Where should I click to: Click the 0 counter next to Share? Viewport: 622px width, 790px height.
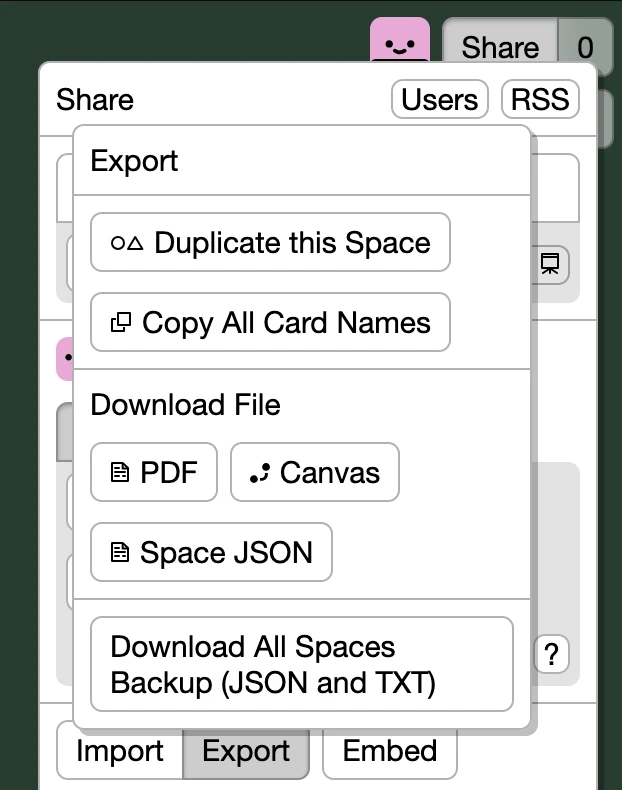tap(585, 47)
